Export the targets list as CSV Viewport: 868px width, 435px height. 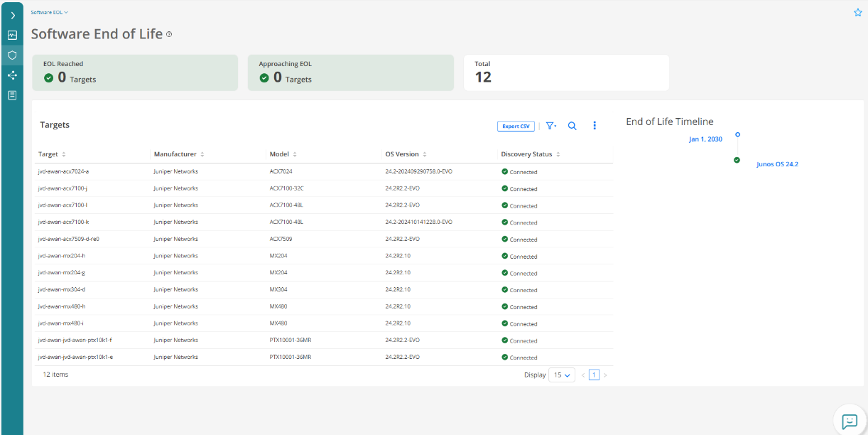(516, 127)
